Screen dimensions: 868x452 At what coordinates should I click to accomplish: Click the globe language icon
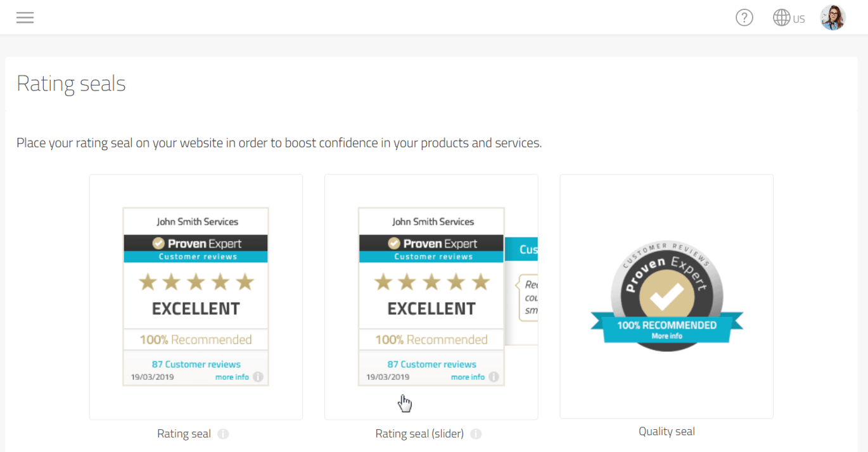(781, 17)
